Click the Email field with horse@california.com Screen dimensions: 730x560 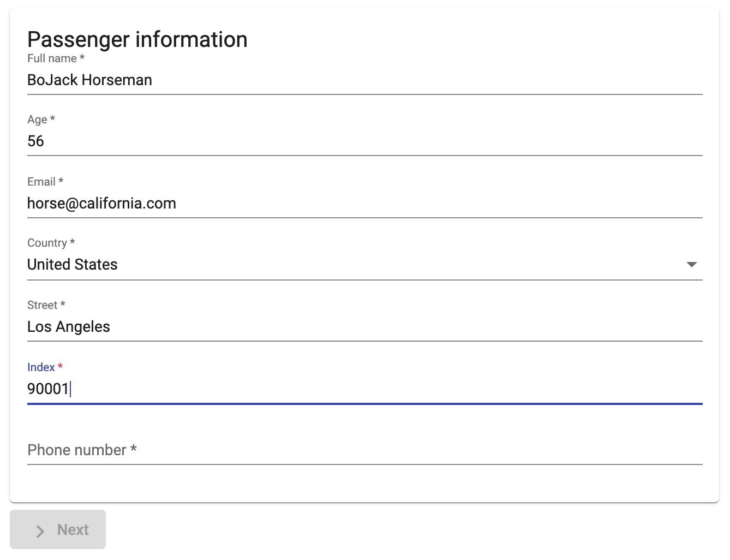(x=364, y=204)
